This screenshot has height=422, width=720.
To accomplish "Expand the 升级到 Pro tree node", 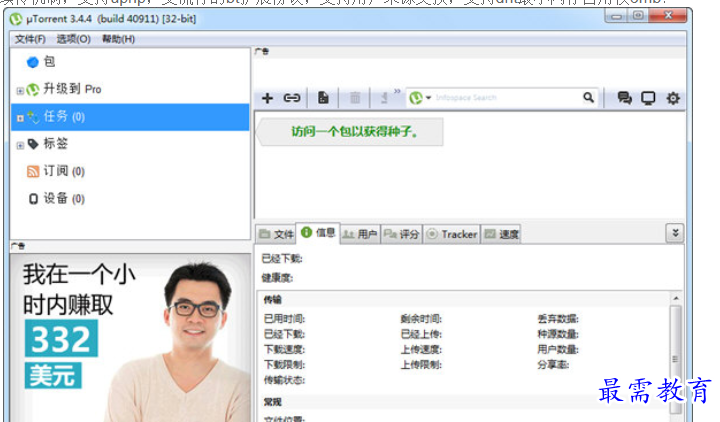I will (x=20, y=91).
